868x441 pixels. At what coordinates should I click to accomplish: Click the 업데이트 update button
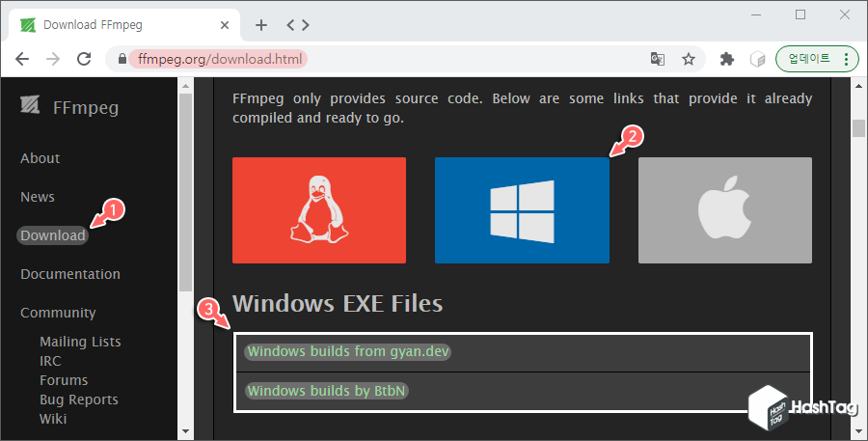click(809, 59)
